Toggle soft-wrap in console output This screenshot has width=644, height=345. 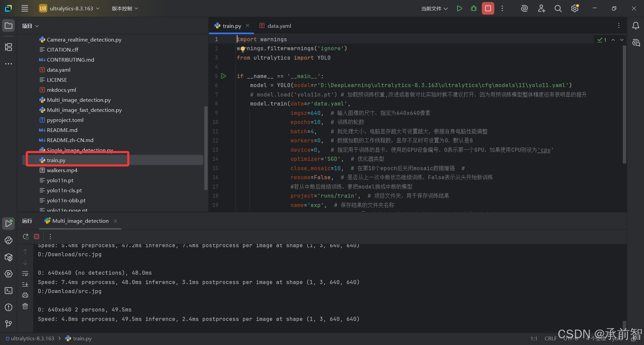click(x=25, y=274)
